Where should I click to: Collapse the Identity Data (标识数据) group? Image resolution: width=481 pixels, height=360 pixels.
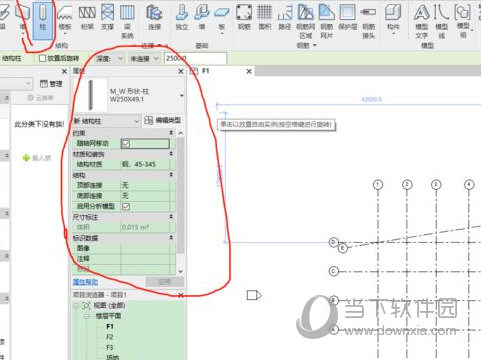coord(171,238)
